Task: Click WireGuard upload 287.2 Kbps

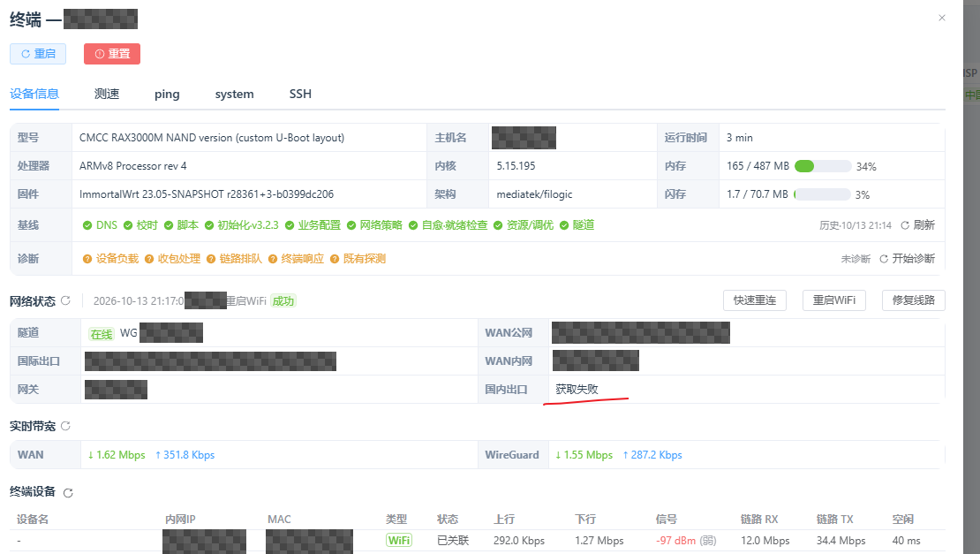Action: point(652,455)
